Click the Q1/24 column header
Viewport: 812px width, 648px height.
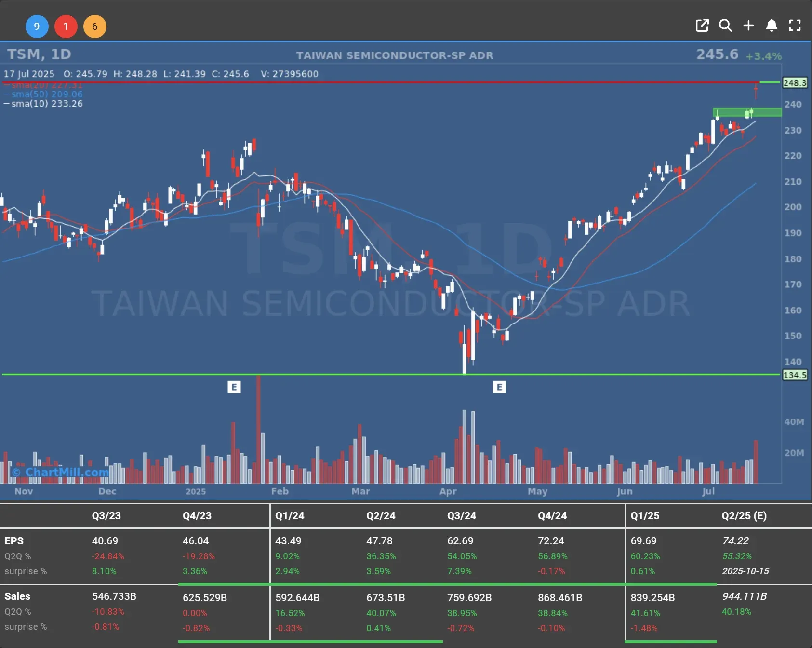click(290, 516)
